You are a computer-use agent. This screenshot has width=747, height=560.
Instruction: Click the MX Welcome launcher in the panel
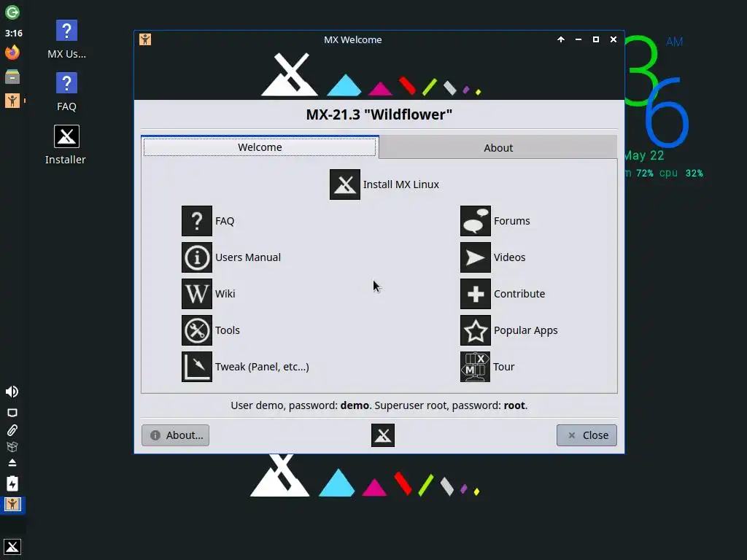point(12,101)
